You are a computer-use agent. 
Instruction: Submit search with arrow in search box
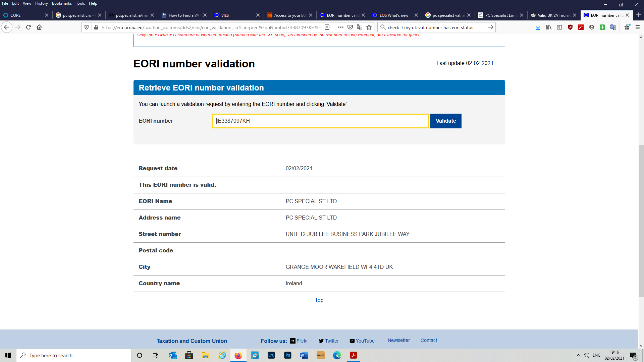coord(490,27)
